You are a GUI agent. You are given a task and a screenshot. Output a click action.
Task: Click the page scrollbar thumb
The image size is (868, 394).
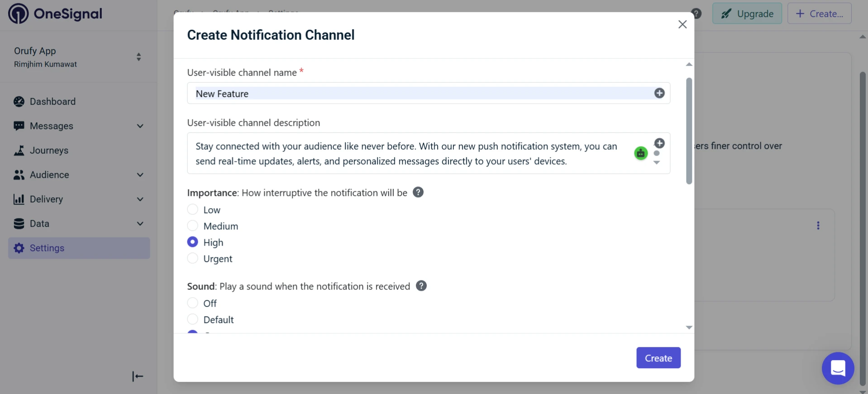tap(863, 228)
